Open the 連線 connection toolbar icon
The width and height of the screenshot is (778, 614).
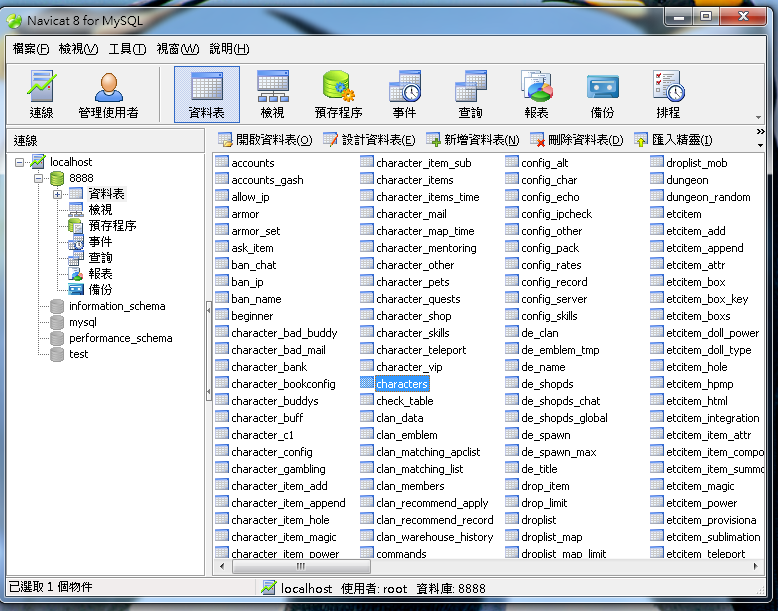tap(41, 94)
